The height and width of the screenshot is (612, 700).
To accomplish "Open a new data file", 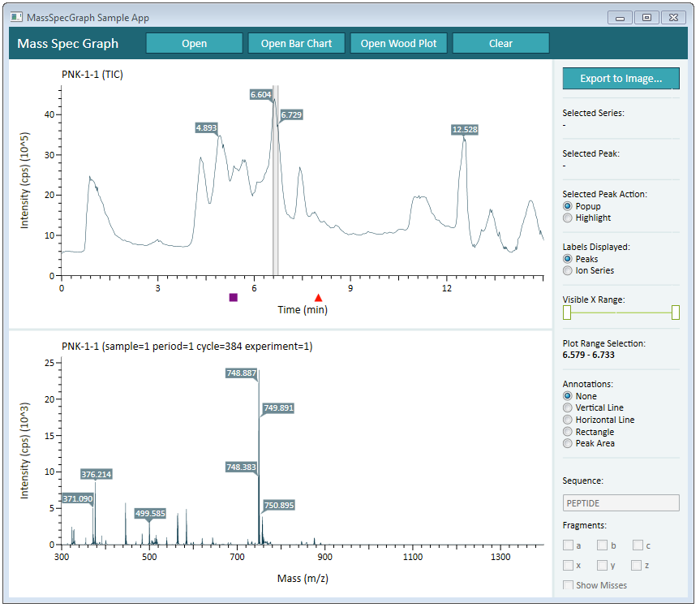I will click(194, 43).
